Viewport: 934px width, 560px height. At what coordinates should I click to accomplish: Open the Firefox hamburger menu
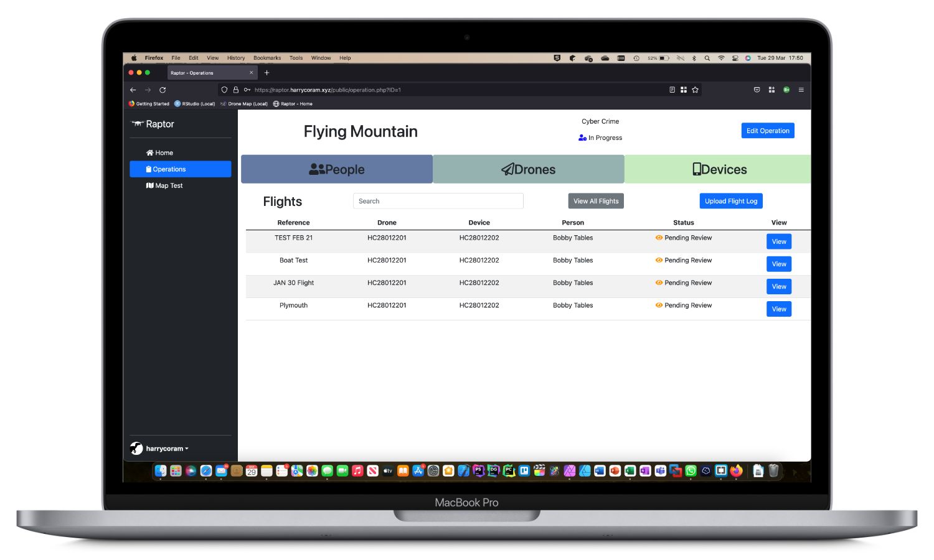click(x=801, y=90)
